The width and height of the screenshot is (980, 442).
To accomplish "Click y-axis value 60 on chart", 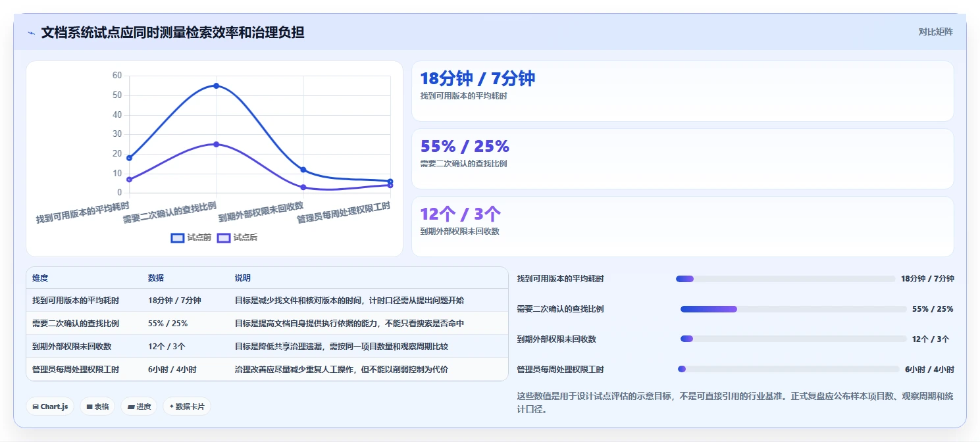I will 117,76.
